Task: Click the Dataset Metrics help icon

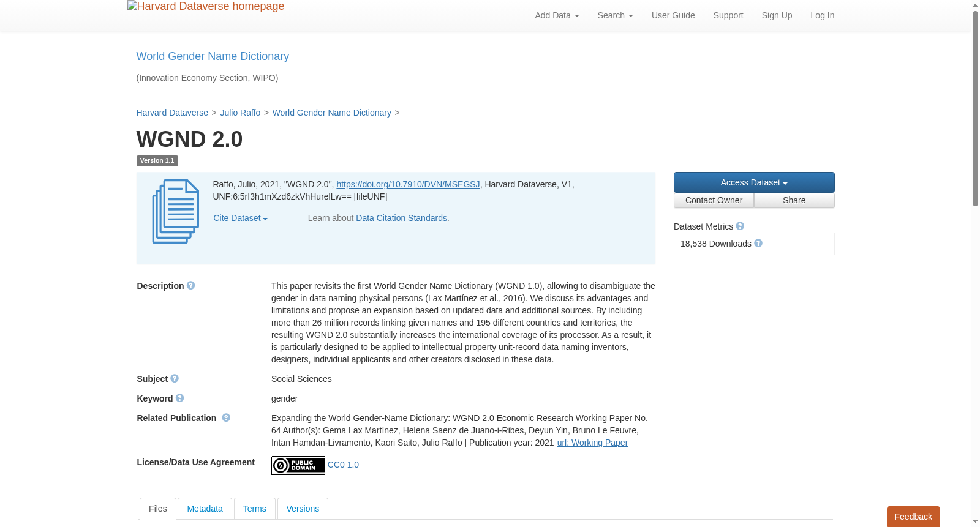Action: coord(740,226)
